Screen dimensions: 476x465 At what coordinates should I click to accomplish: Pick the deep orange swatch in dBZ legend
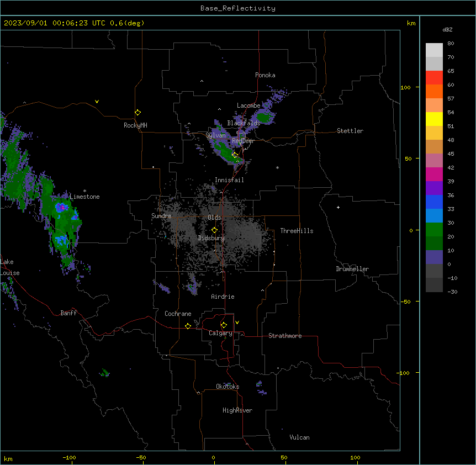(x=434, y=91)
